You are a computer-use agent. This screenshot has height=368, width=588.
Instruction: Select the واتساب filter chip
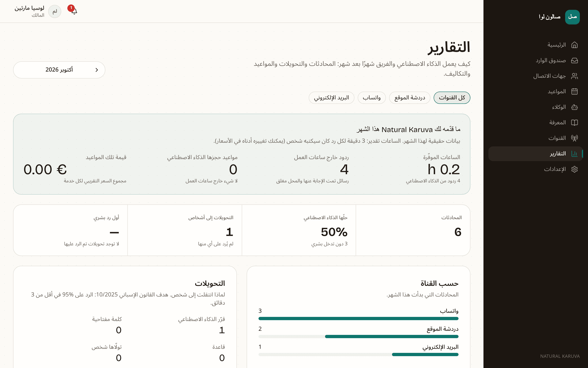[372, 98]
